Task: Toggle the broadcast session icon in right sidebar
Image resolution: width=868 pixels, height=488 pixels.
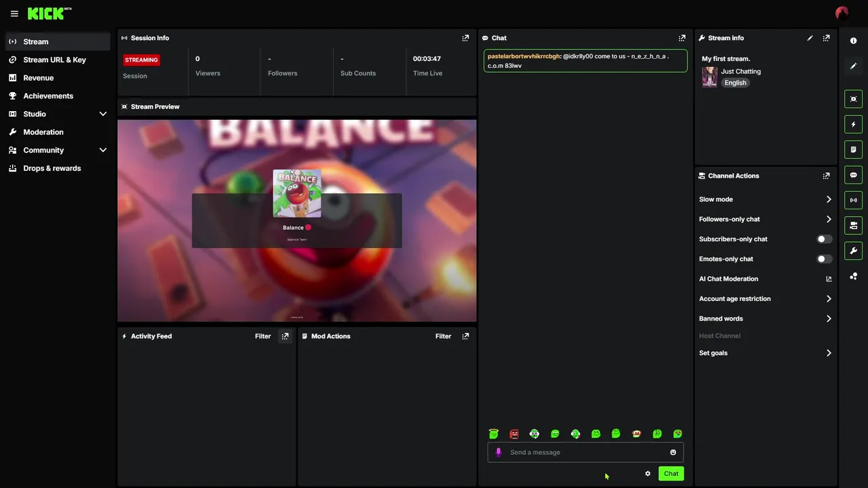Action: tap(853, 200)
